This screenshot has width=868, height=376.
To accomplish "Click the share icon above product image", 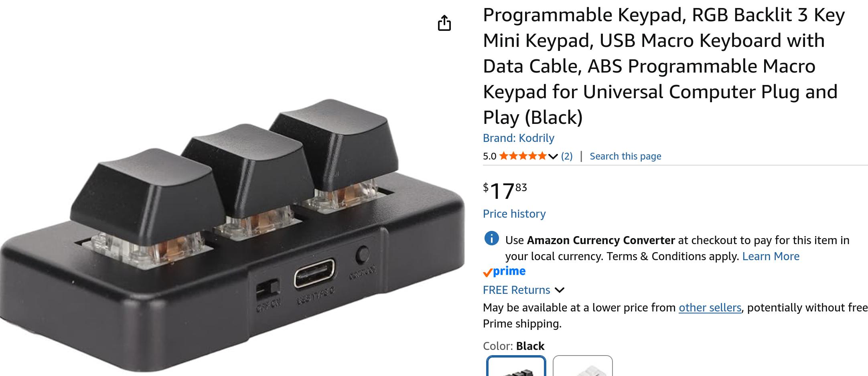I will (x=444, y=23).
